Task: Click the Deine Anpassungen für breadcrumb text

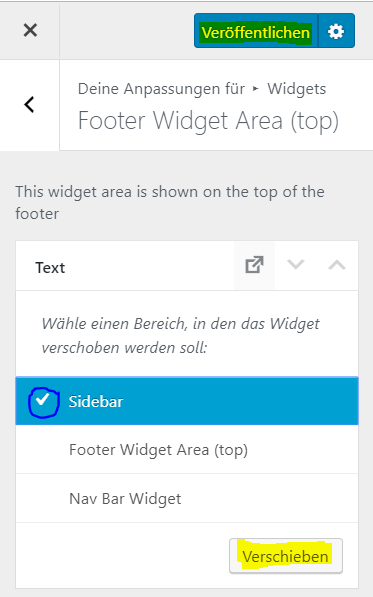Action: point(161,89)
